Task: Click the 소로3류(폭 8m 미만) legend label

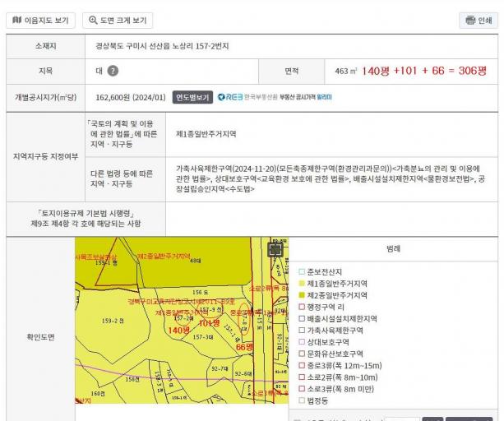Action: pyautogui.click(x=340, y=389)
